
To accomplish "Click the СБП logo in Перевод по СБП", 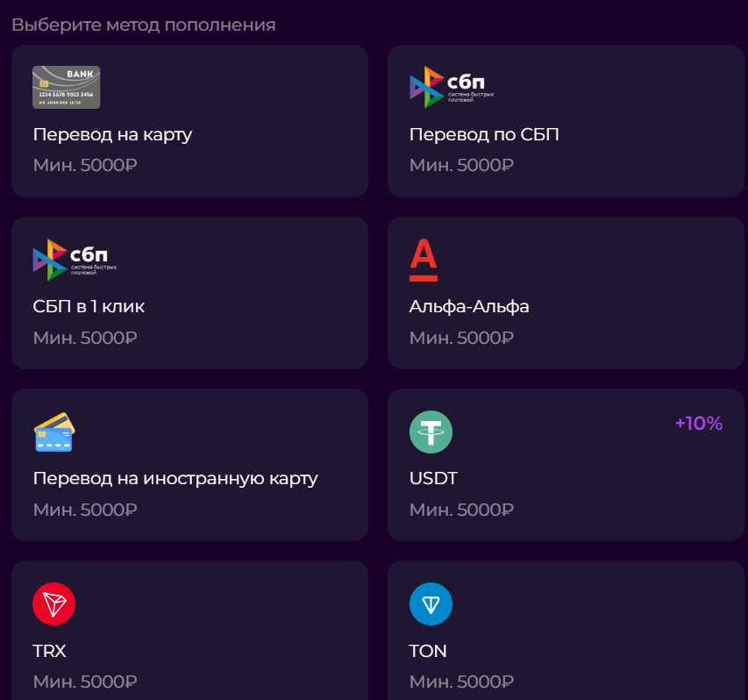I will (x=451, y=88).
